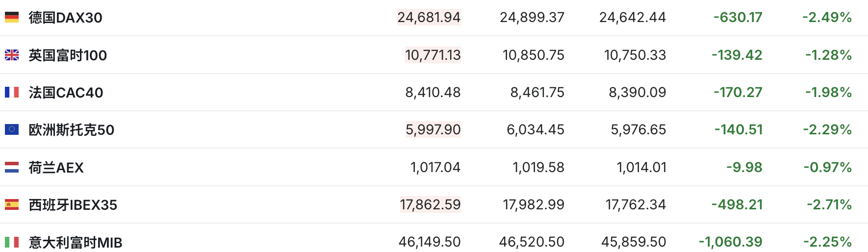Click the German flag icon
Screen dimensions: 868x252
click(x=12, y=18)
